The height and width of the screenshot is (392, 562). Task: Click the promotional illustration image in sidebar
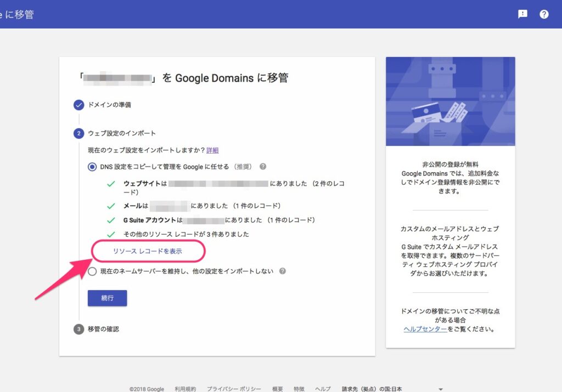(x=451, y=101)
